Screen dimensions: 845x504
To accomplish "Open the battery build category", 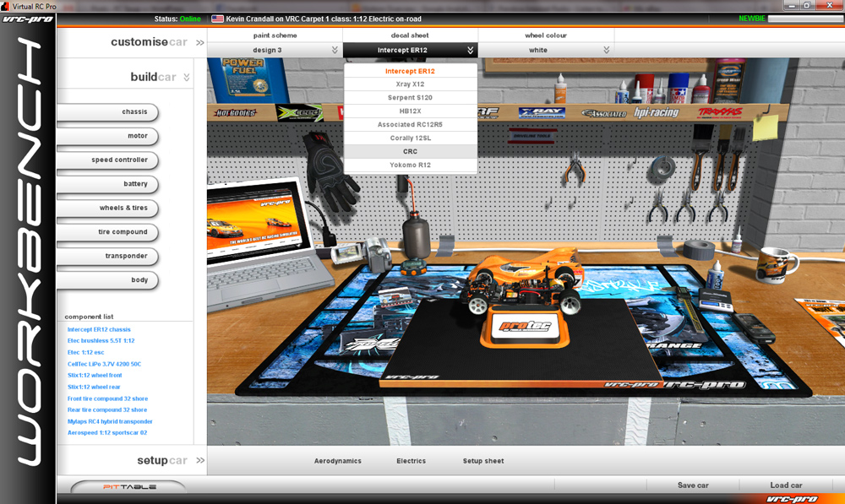I will tap(108, 184).
